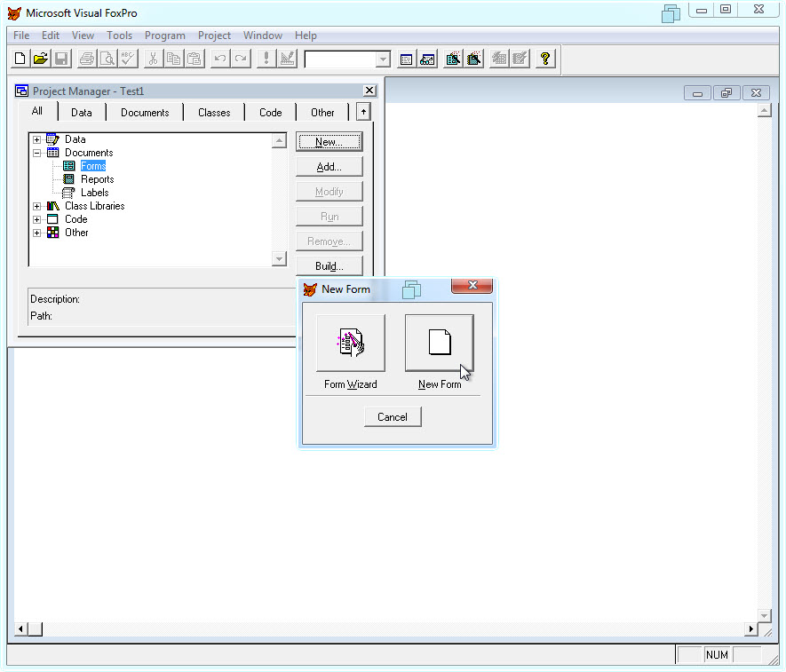The width and height of the screenshot is (786, 672).
Task: Click the Redo arrow icon
Action: [x=241, y=59]
